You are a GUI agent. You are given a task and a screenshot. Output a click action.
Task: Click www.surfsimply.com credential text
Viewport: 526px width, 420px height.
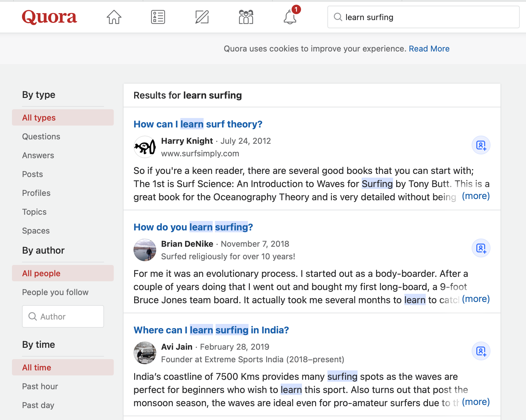click(200, 153)
